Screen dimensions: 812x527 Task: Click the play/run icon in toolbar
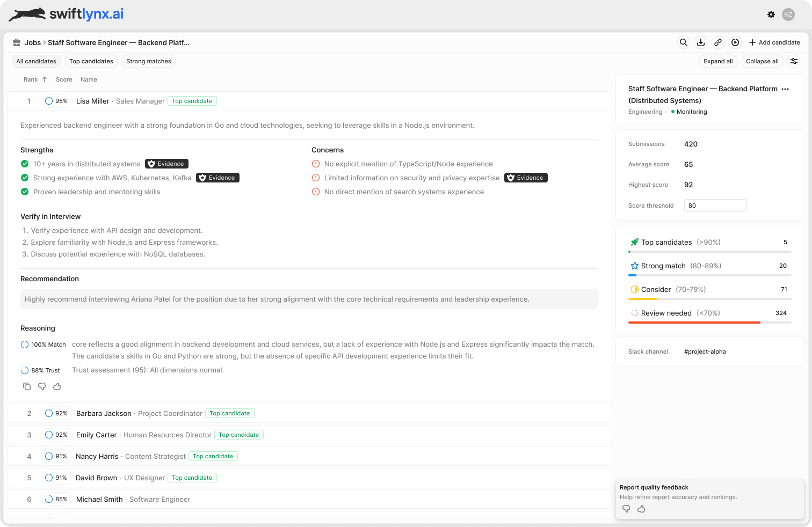(735, 42)
